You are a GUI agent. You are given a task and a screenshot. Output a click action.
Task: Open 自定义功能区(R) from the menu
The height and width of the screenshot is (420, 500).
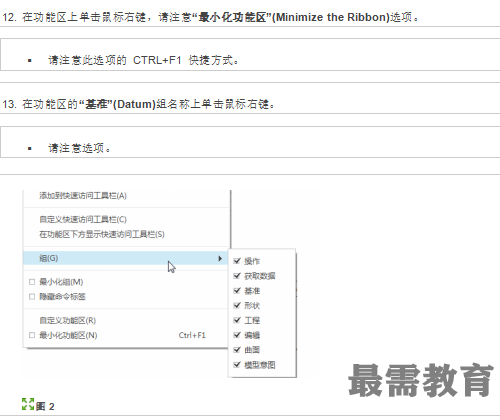coord(68,321)
